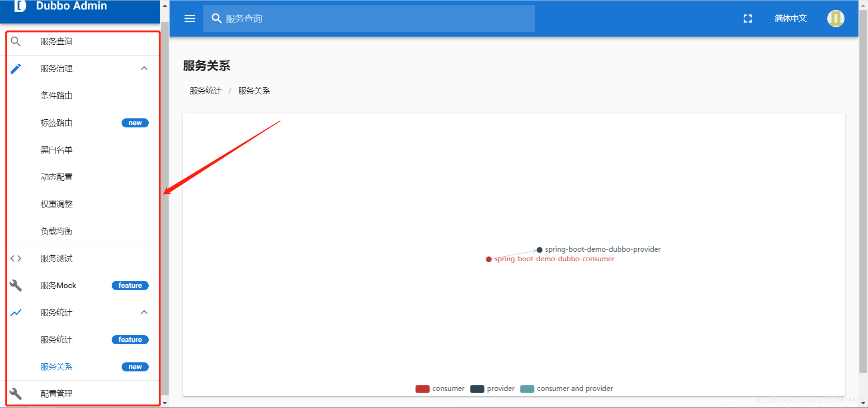Toggle the consumer legend red swatch
868x408 pixels.
click(x=422, y=389)
